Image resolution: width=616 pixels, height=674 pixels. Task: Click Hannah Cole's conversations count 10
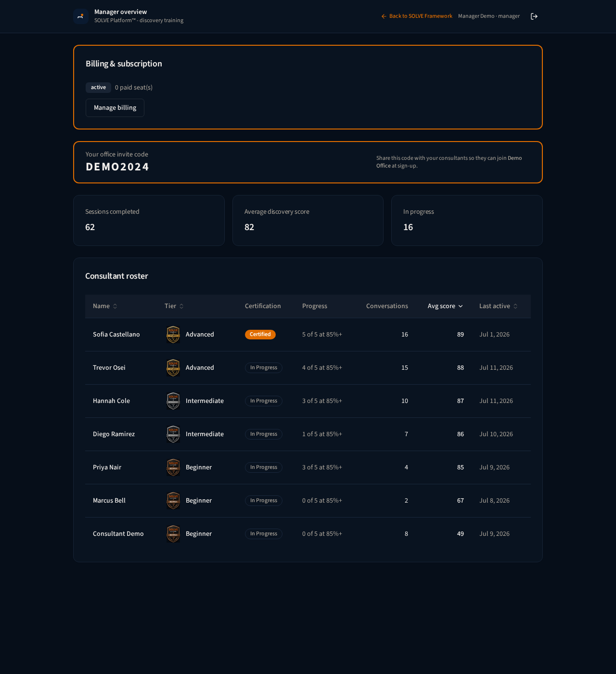point(405,401)
